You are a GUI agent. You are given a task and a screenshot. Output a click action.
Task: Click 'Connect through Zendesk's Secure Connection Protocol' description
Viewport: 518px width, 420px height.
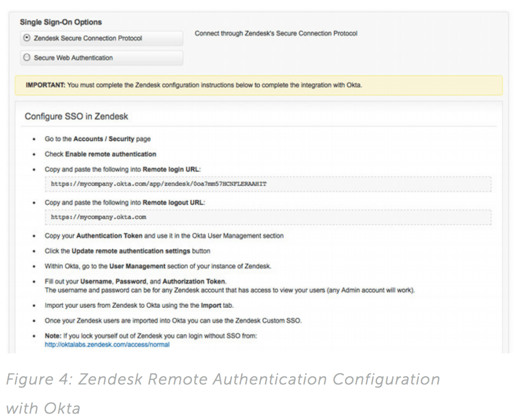click(276, 34)
